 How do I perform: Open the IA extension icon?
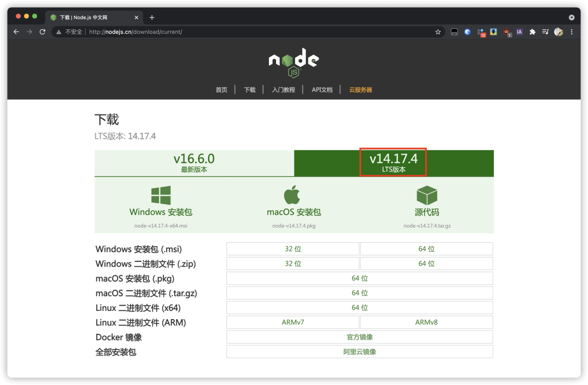pos(519,32)
